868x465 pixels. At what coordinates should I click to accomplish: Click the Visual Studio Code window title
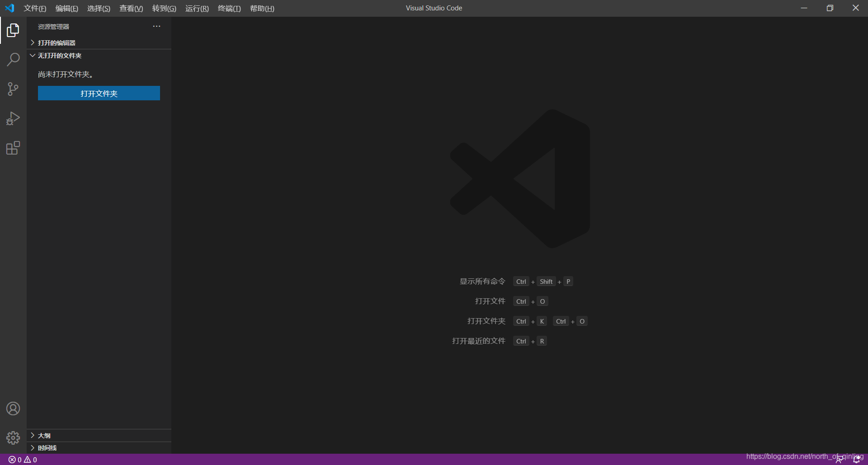pyautogui.click(x=434, y=8)
